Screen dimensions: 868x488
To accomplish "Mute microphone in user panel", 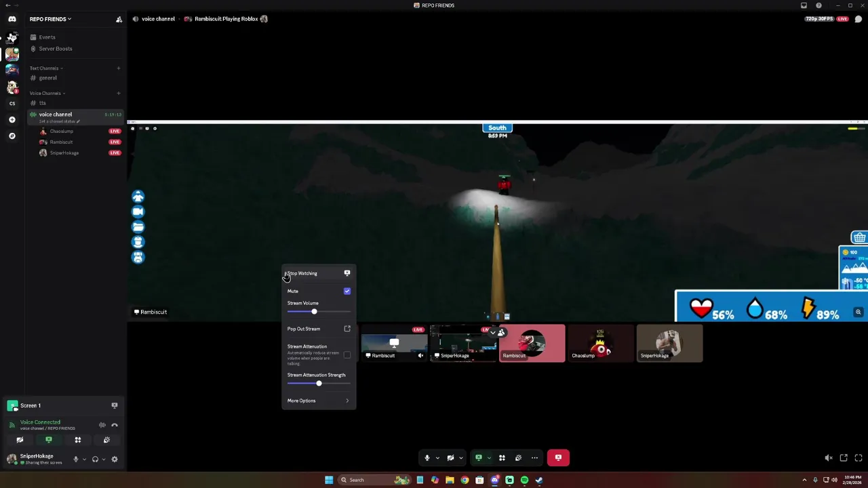I will [76, 459].
